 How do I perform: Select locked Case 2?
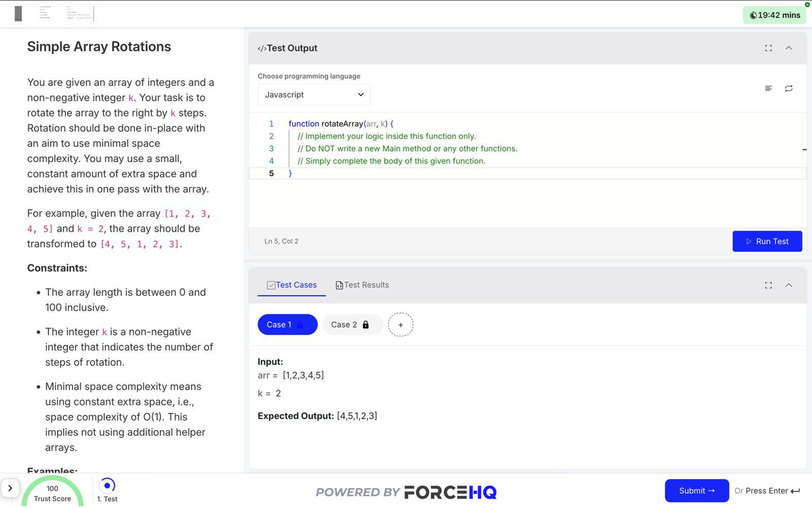click(x=352, y=325)
